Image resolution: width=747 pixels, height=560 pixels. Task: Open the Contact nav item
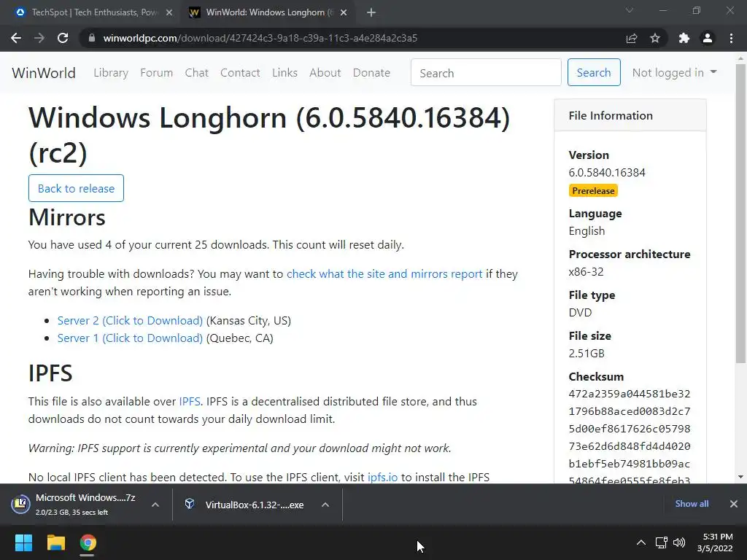tap(240, 73)
